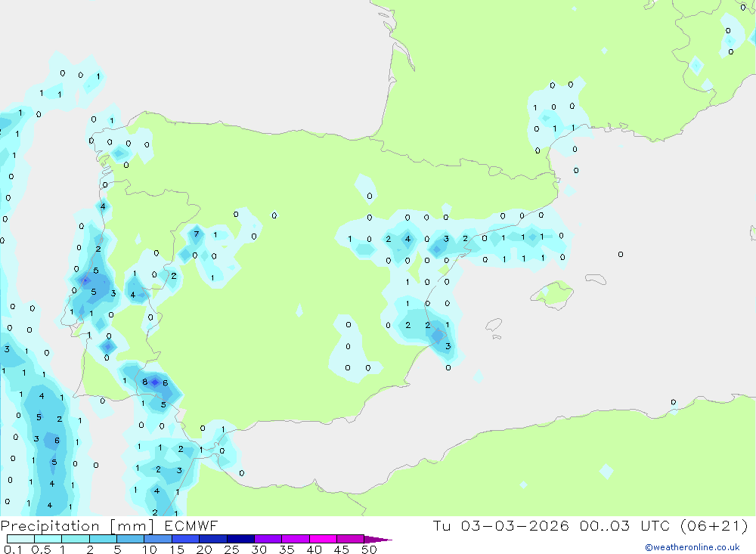Click the '0.5' legend scale label

coord(41,549)
